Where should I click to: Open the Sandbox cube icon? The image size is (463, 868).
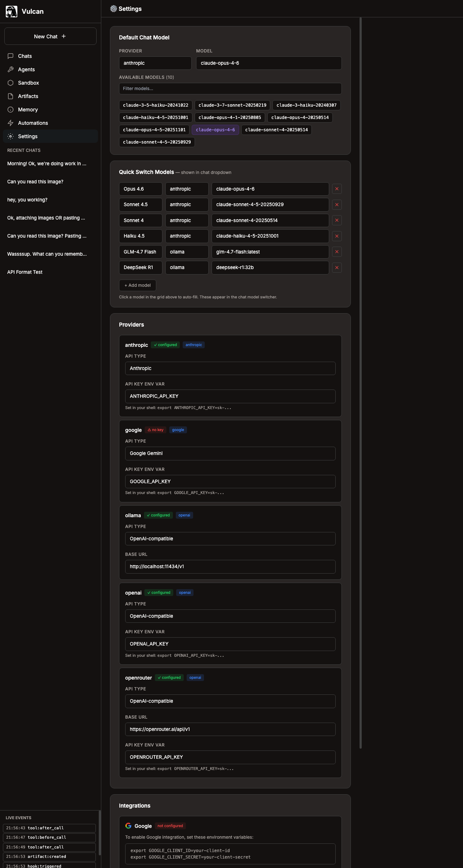tap(10, 83)
